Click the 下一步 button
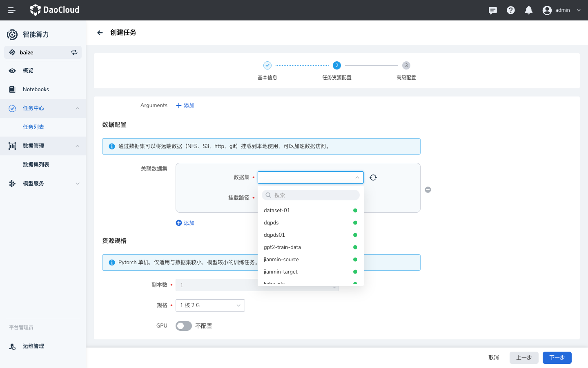 (x=557, y=358)
